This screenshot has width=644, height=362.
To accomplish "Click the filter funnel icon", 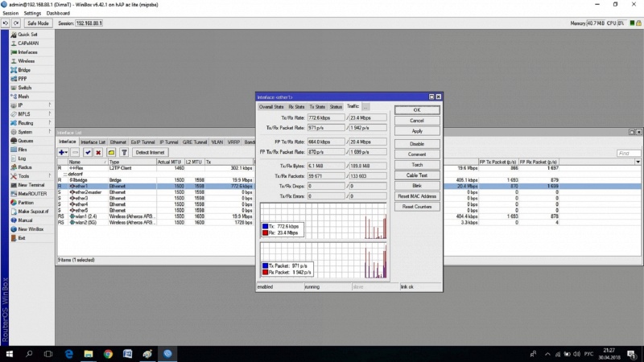I will click(125, 152).
